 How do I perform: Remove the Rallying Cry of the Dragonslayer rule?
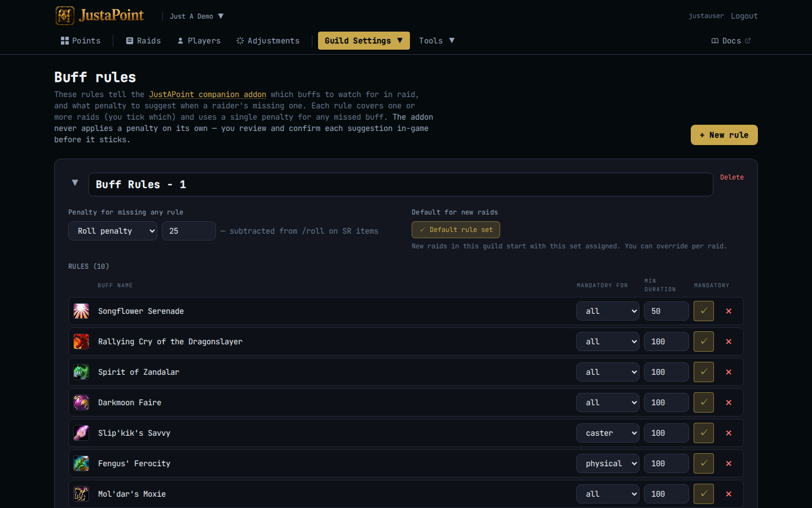pos(729,341)
